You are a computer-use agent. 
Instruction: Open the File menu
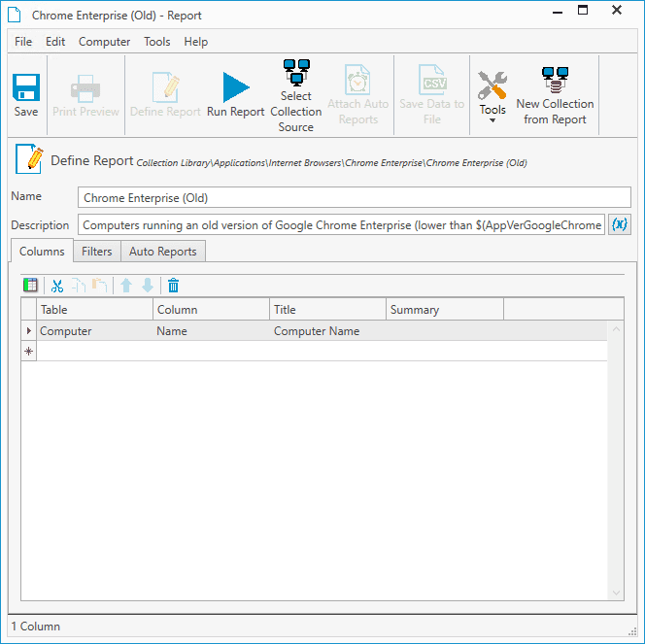pyautogui.click(x=23, y=42)
